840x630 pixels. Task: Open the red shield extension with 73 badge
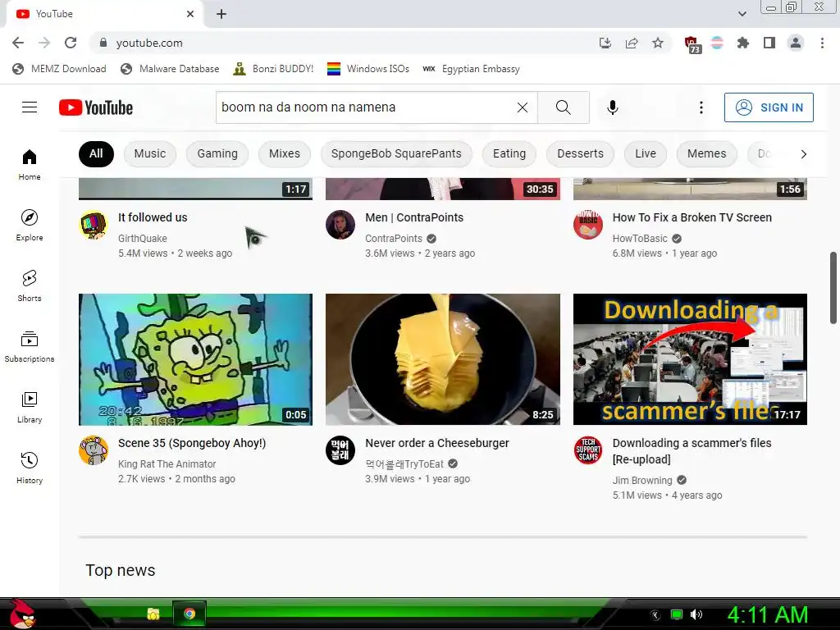692,44
